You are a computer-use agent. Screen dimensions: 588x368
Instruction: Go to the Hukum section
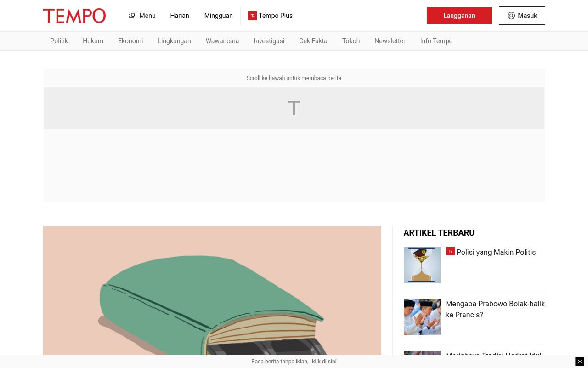93,41
